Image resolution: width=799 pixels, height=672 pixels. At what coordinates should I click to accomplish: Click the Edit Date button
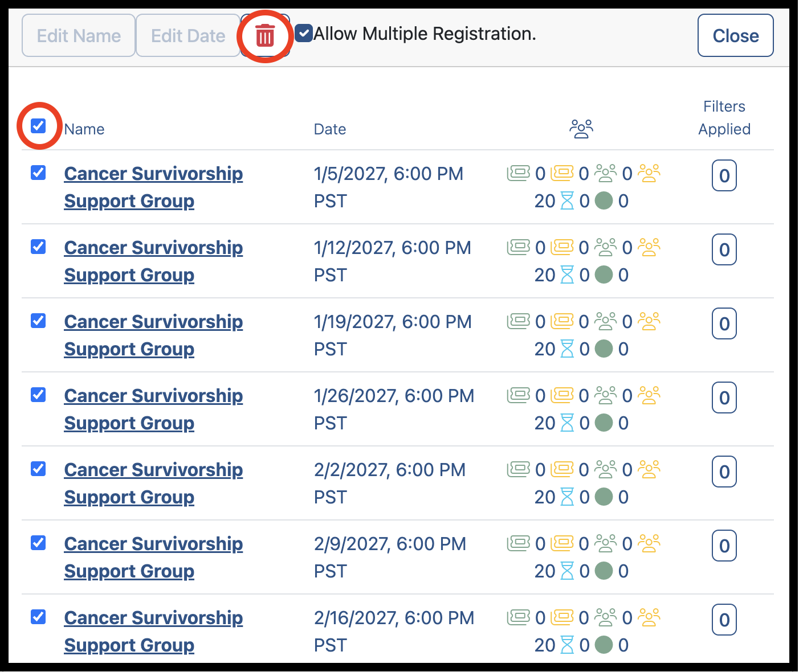click(x=188, y=36)
